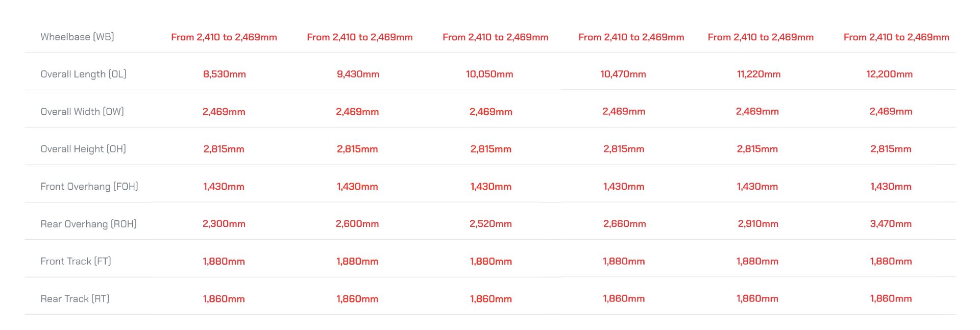Click the Wheelbase (WB) row label
Image resolution: width=980 pixels, height=330 pixels.
tap(77, 37)
